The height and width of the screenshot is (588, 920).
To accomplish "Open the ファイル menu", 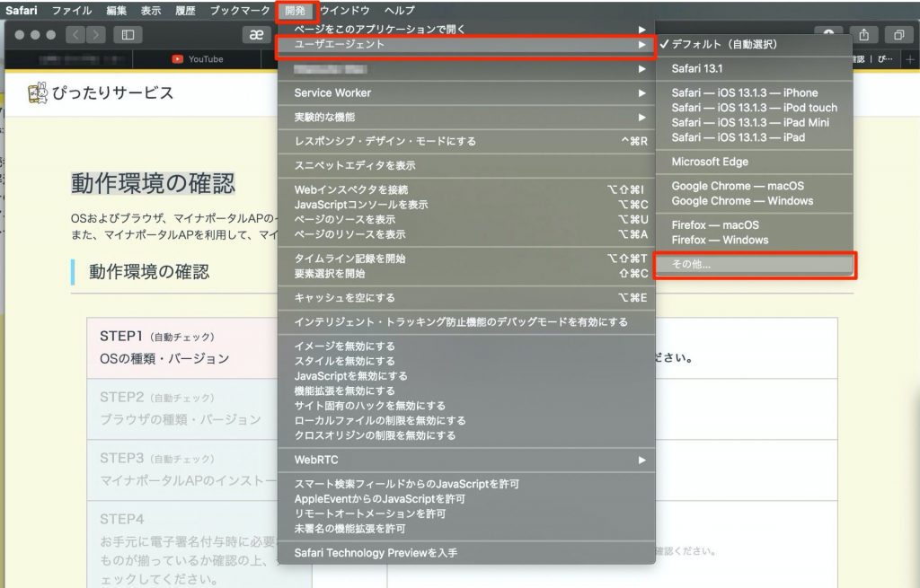I will click(x=72, y=11).
